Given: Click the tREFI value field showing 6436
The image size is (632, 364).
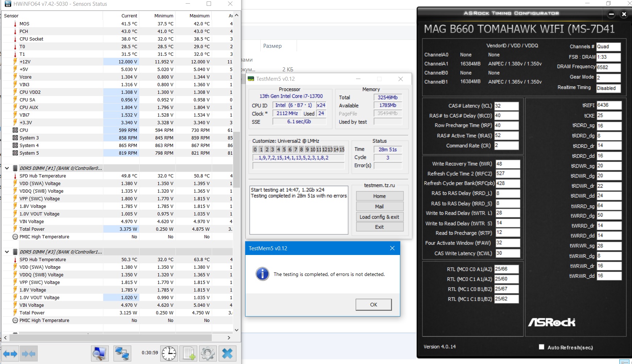Looking at the screenshot, I should 609,105.
